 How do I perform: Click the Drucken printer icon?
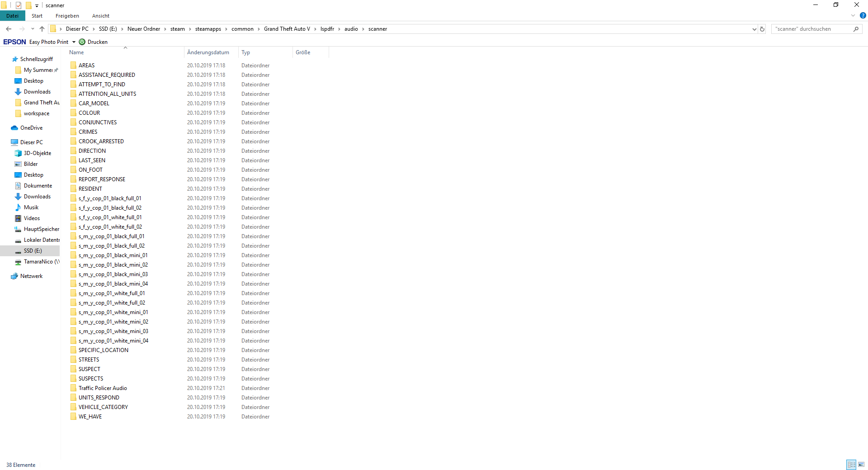click(x=82, y=42)
